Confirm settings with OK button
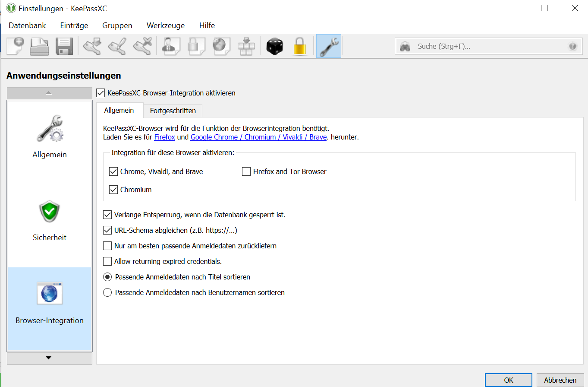 coord(509,380)
